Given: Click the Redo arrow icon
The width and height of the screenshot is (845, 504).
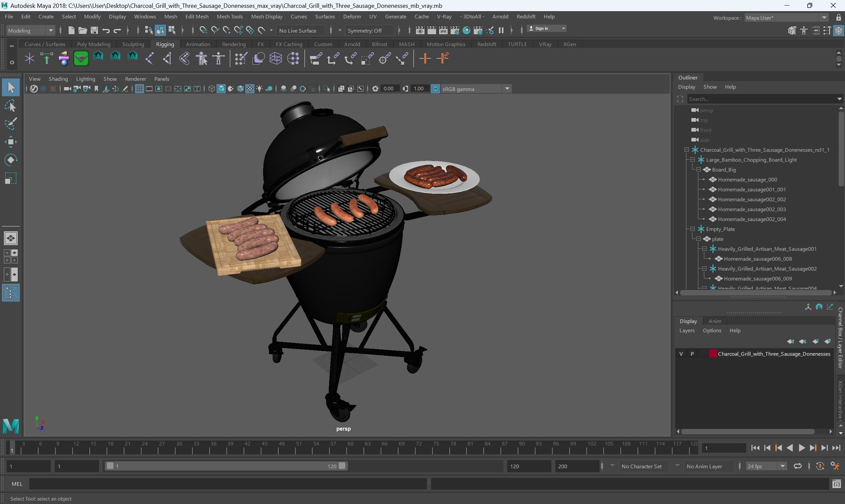Looking at the screenshot, I should 117,30.
